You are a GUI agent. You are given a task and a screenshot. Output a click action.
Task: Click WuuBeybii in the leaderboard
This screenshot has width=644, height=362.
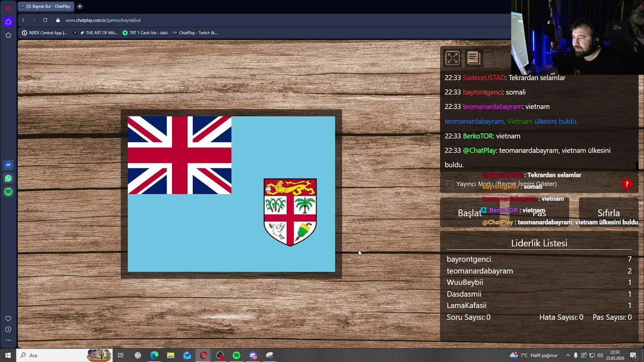[x=465, y=283]
